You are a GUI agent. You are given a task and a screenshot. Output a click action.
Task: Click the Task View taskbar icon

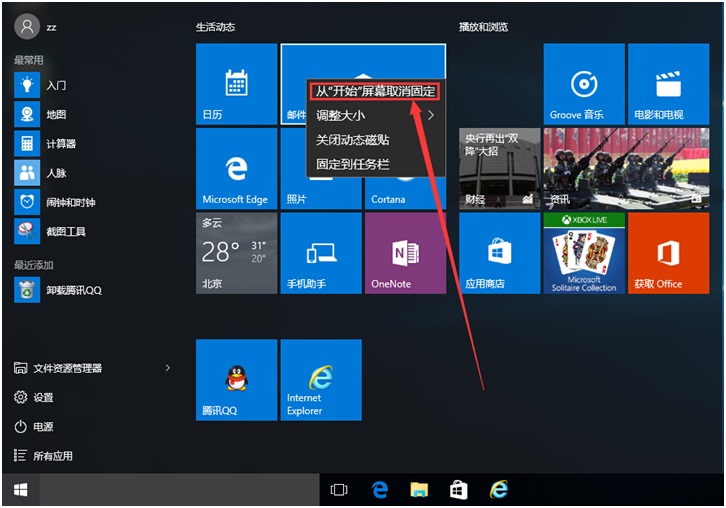339,490
